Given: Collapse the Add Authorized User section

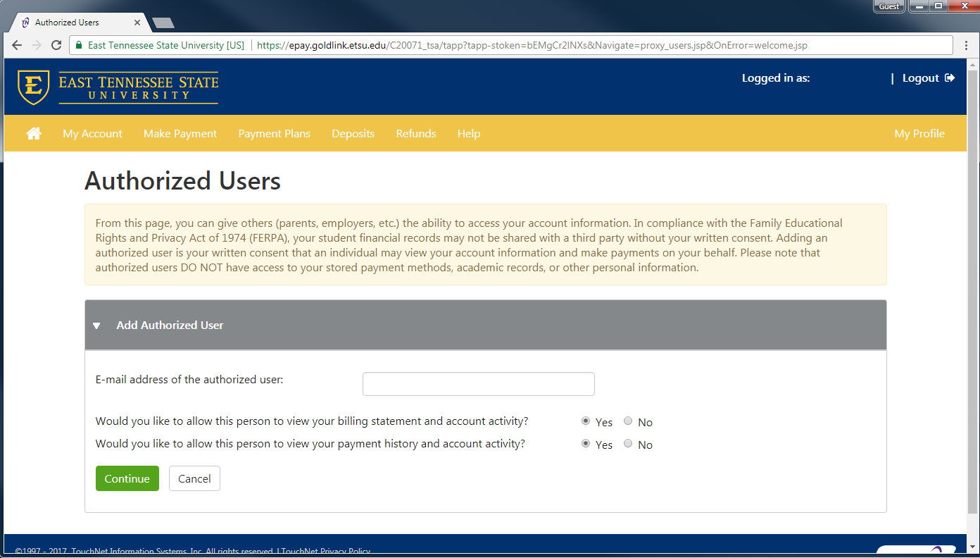Looking at the screenshot, I should click(97, 325).
